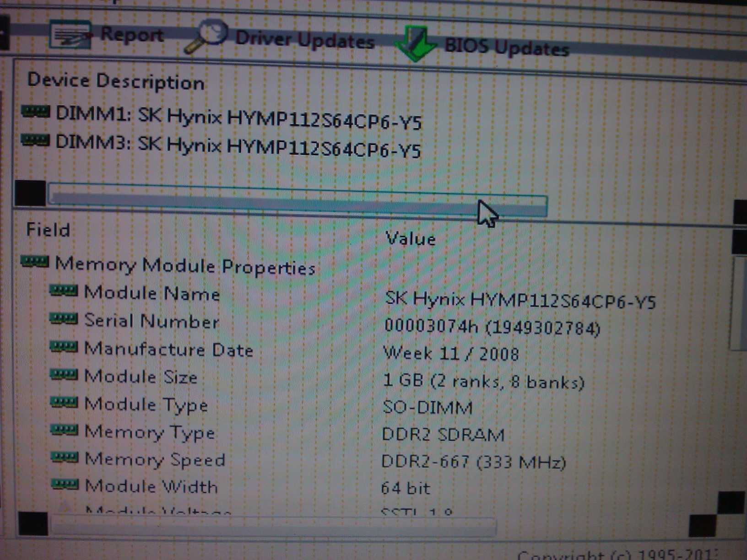The width and height of the screenshot is (747, 560).
Task: Select the Serial Number field
Action: pos(152,321)
